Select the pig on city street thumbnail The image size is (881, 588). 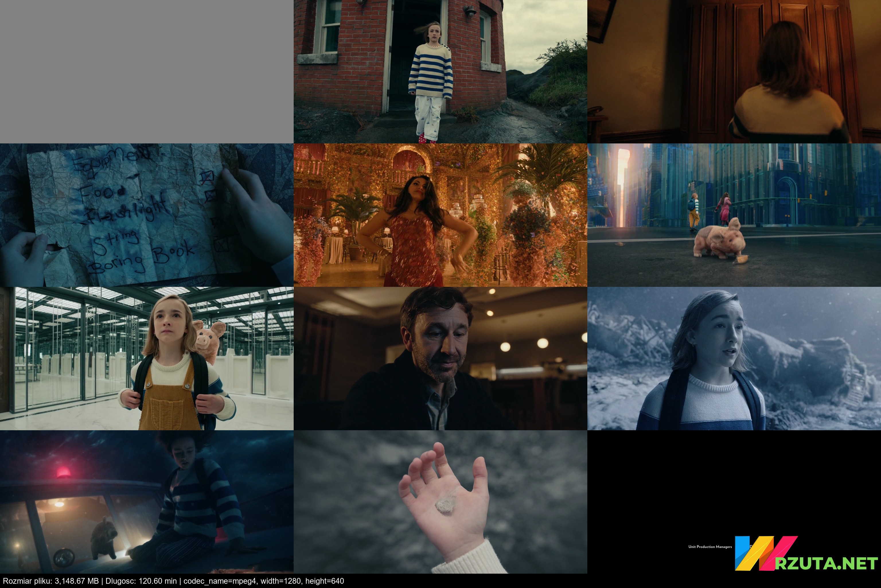pyautogui.click(x=734, y=215)
